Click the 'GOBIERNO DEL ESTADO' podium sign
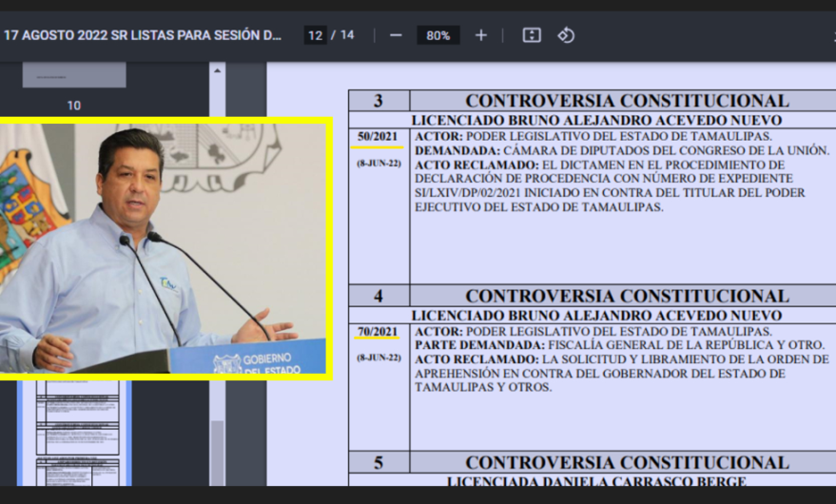The width and height of the screenshot is (836, 504). click(249, 363)
